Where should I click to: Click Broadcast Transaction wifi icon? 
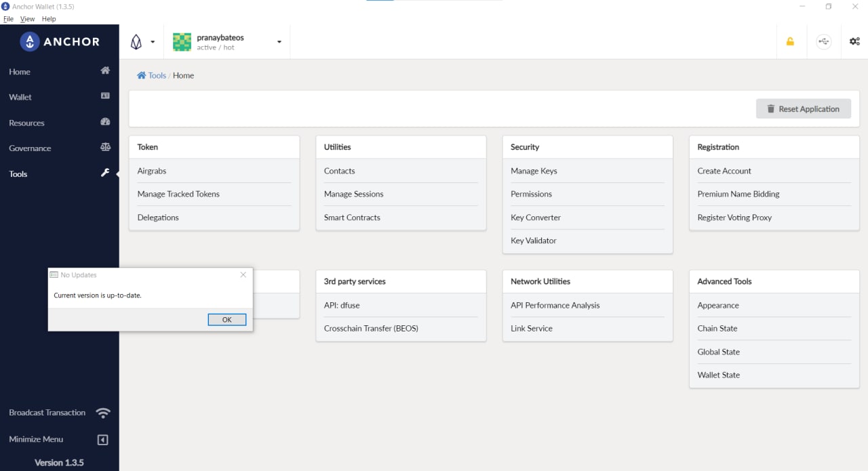(103, 413)
